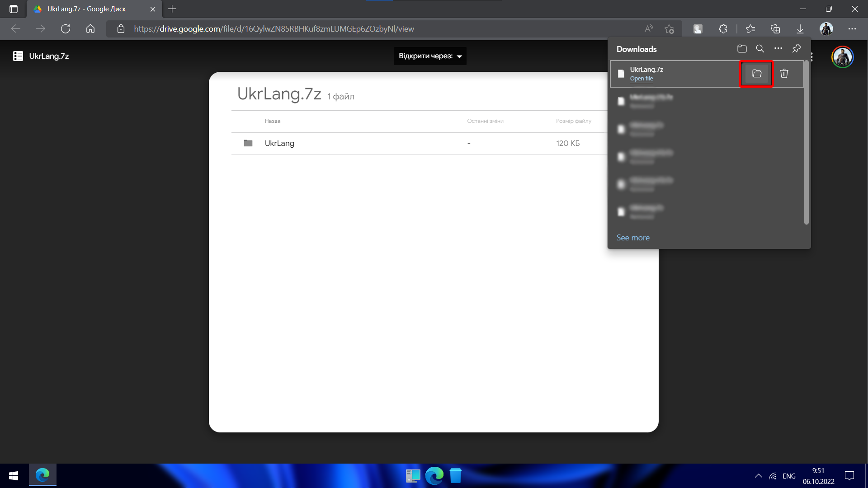The height and width of the screenshot is (488, 868).
Task: Open Downloads panel more options
Action: [x=778, y=48]
